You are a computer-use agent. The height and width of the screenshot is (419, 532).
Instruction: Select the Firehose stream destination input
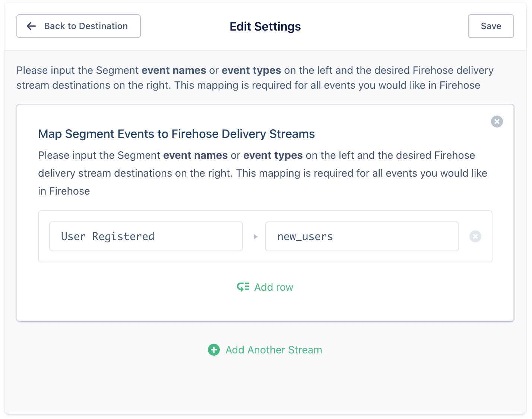(362, 236)
